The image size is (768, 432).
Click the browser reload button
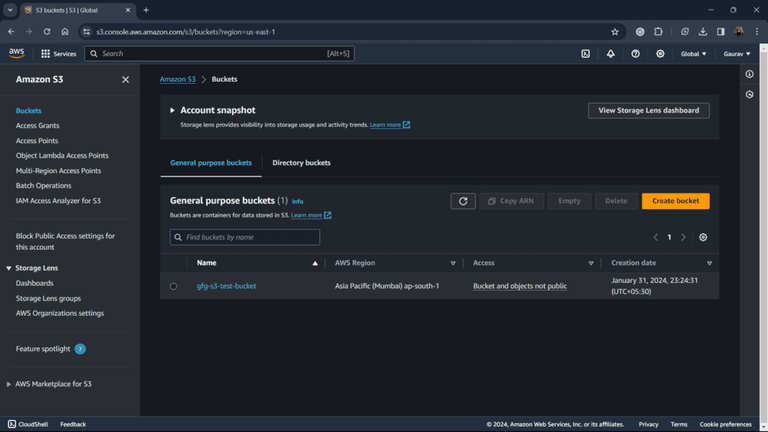(x=47, y=32)
